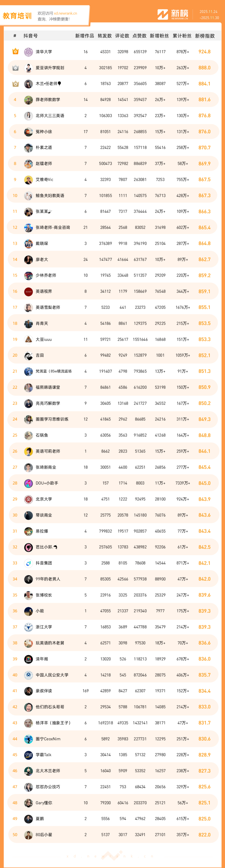
Task: Click the 英语视界 dark red avatar
Action: coord(29,291)
